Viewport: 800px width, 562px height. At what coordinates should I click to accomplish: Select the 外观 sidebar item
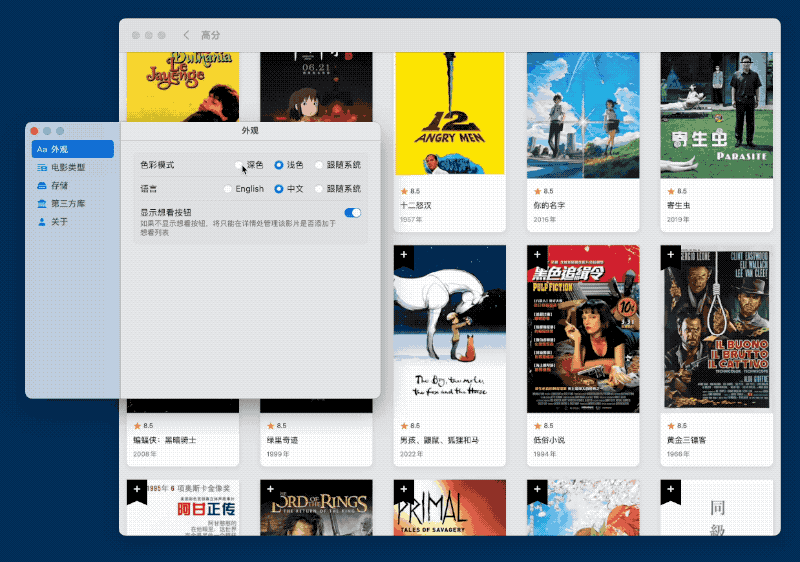72,149
